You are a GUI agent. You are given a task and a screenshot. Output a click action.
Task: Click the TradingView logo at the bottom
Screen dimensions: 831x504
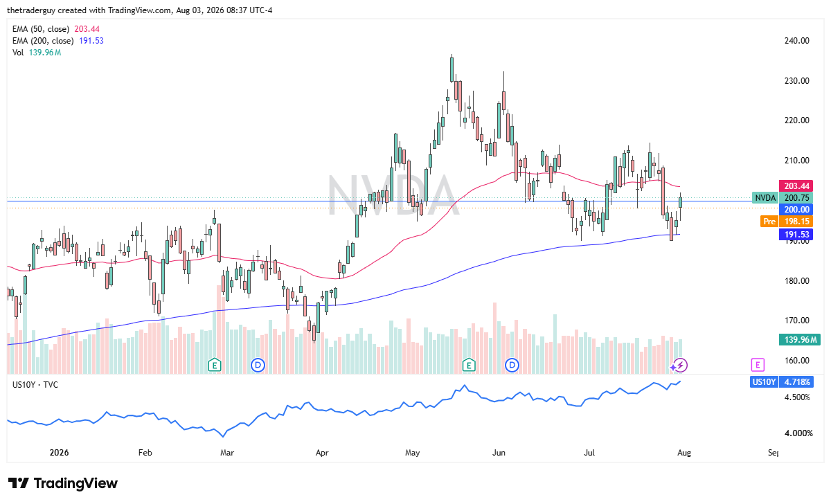63,483
